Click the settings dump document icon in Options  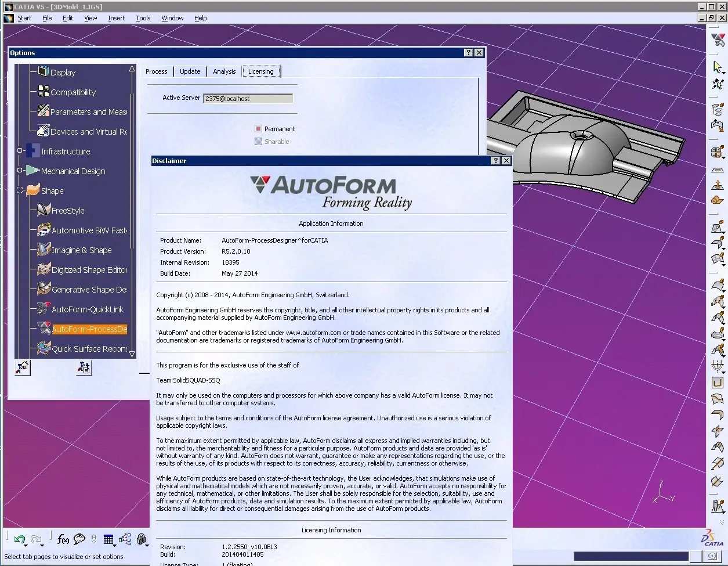[x=84, y=367]
